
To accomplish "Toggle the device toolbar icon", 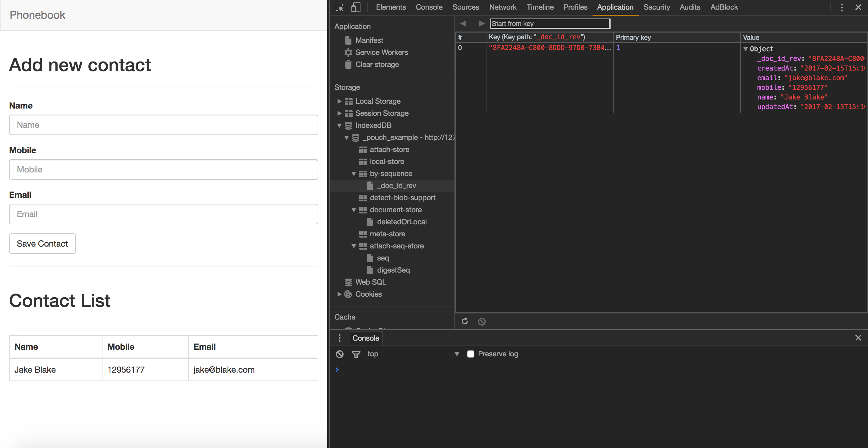I will tap(356, 8).
